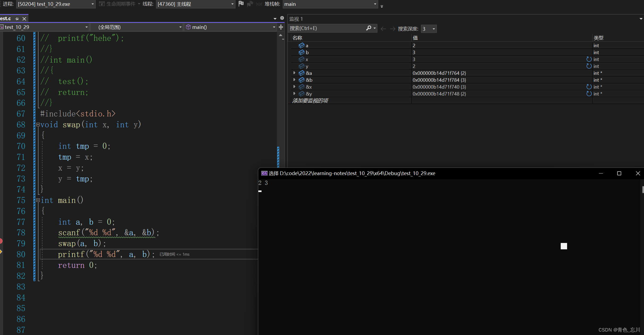Open the main() member dropdown

[230, 27]
